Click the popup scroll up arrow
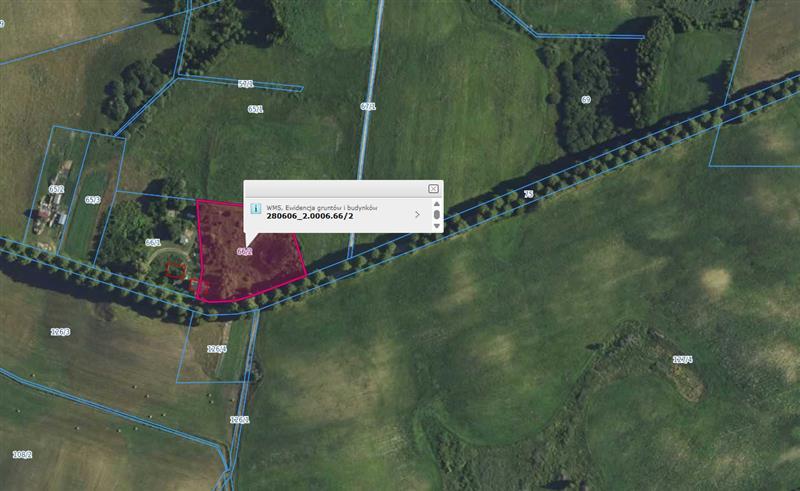Screen dimensions: 800x491 point(436,203)
